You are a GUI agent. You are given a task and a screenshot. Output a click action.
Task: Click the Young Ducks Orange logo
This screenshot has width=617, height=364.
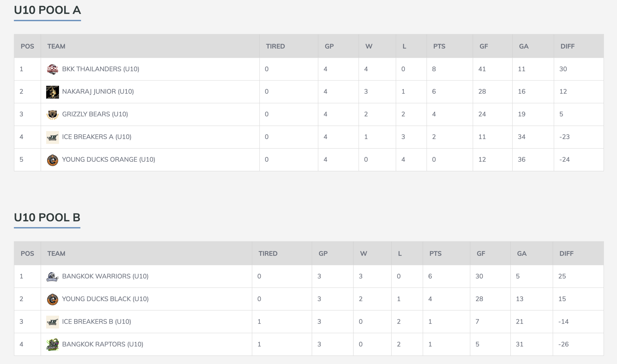click(x=53, y=160)
